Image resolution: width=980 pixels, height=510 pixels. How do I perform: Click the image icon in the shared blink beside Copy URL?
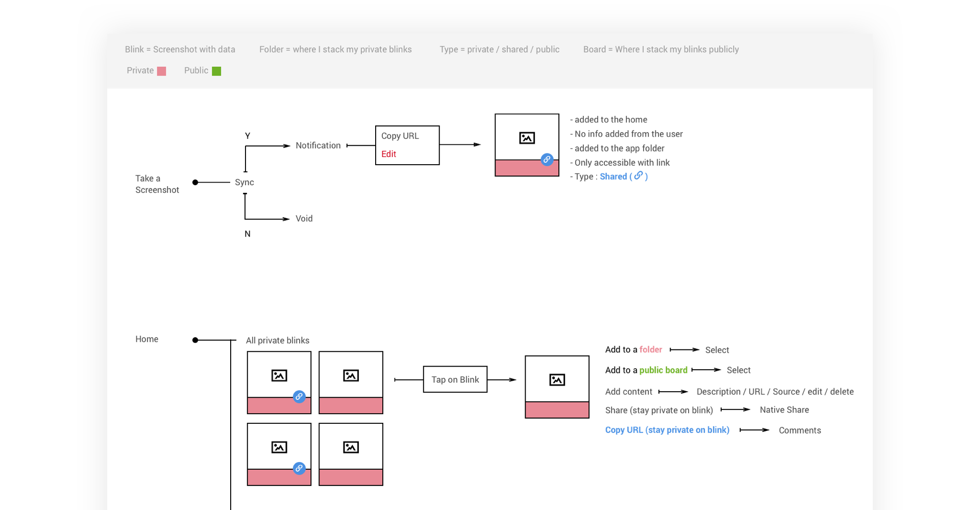pyautogui.click(x=527, y=138)
